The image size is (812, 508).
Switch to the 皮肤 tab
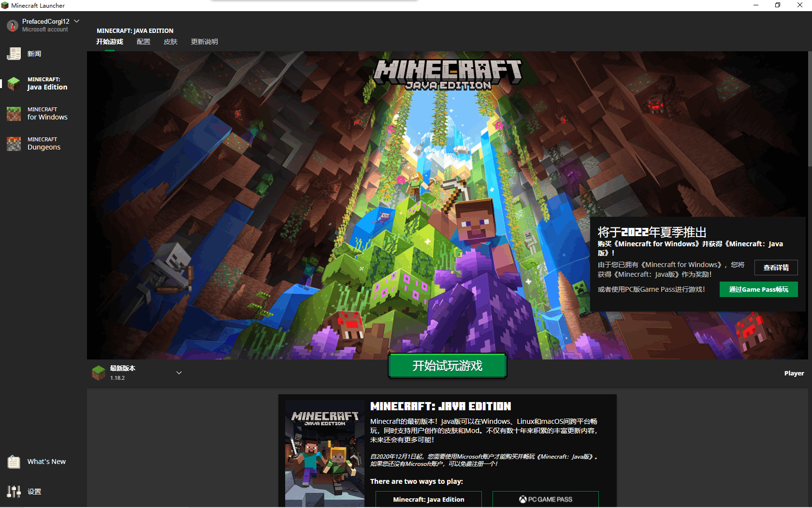pos(171,42)
